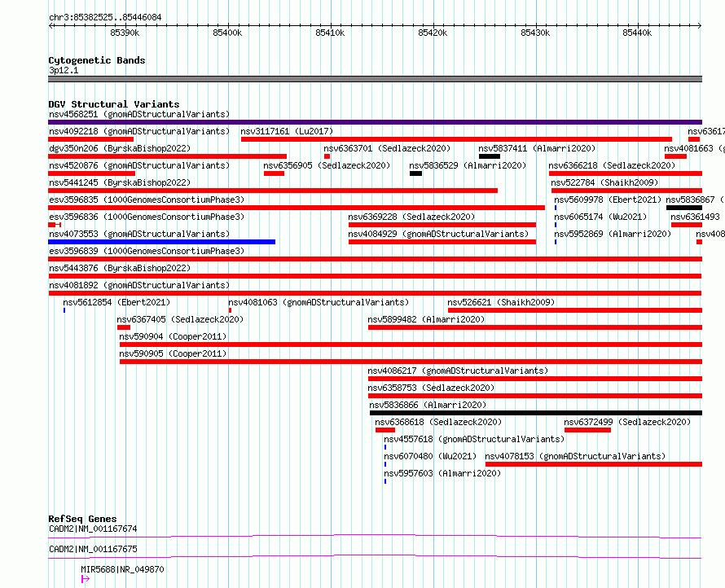Click the black nsv5836529 variant bar
The width and height of the screenshot is (725, 588).
(x=415, y=173)
